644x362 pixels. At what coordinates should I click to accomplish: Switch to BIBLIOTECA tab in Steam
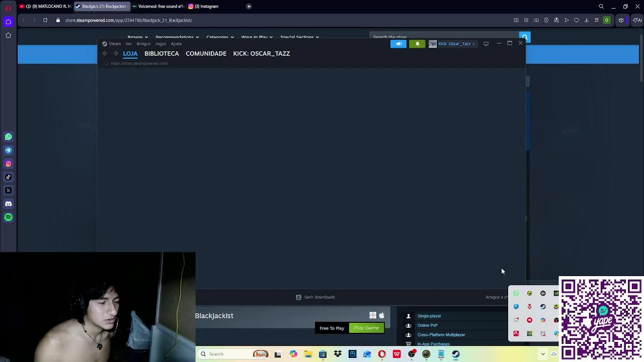pyautogui.click(x=162, y=53)
